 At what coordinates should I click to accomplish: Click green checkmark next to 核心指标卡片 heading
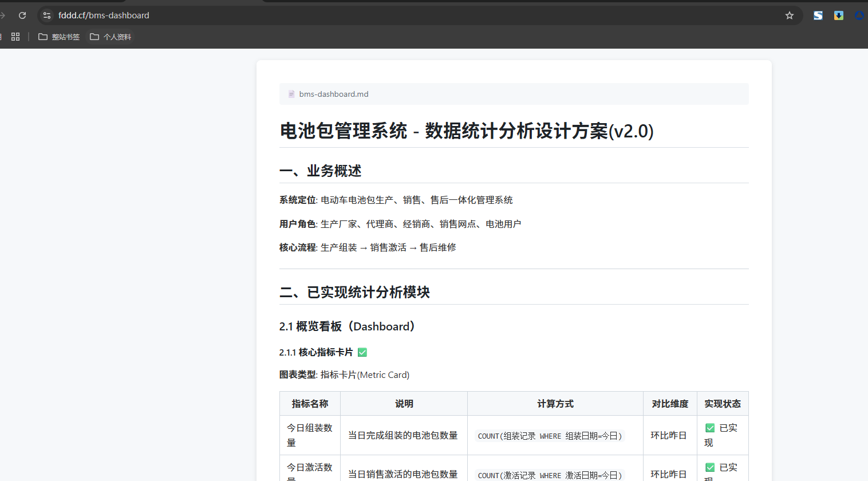(362, 352)
